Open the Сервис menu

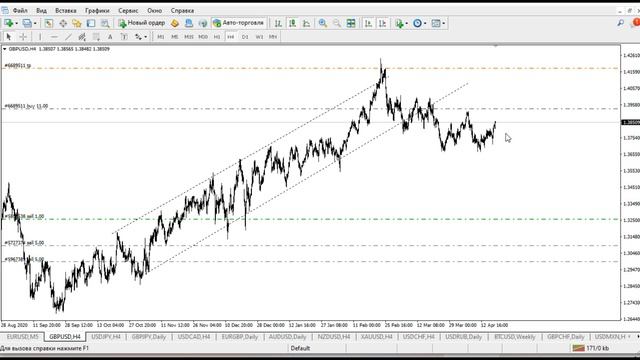128,11
